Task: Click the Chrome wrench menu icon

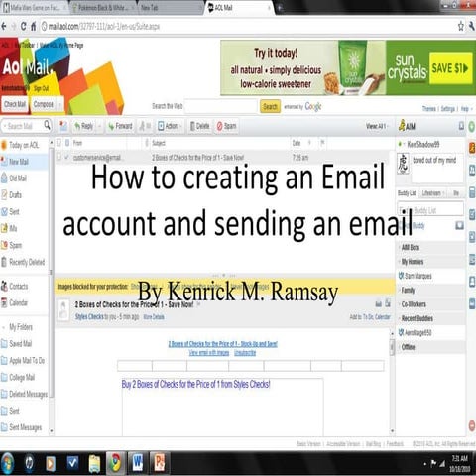Action: click(472, 26)
